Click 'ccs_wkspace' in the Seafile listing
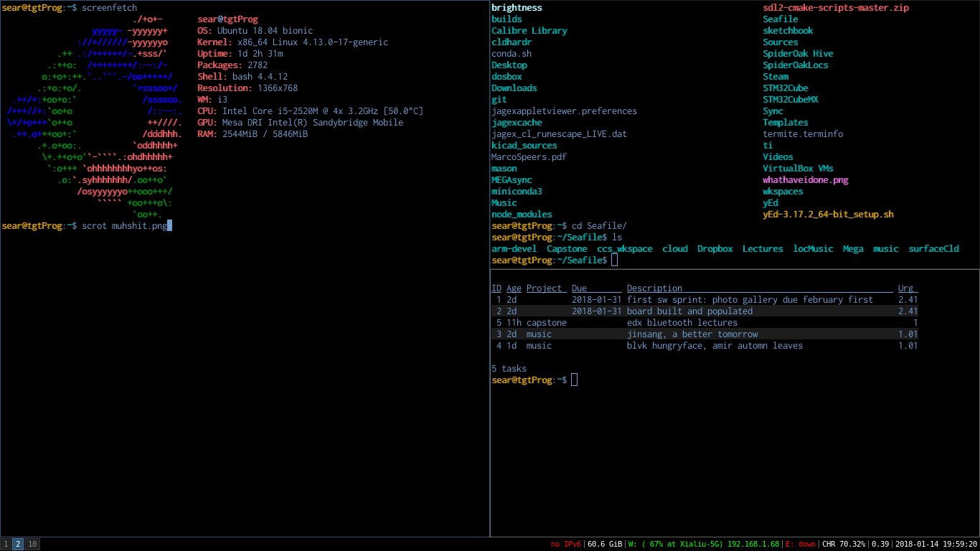 [x=625, y=249]
